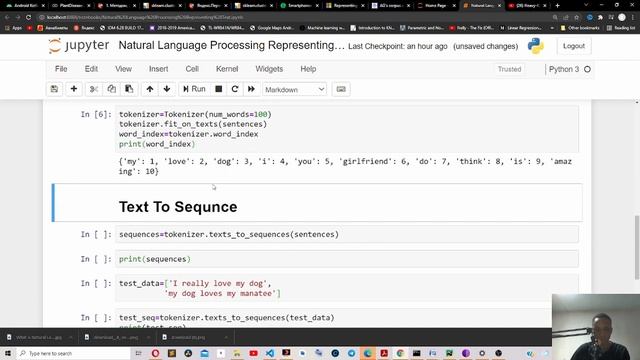Copy selected cells
This screenshot has height=360, width=640.
[111, 89]
